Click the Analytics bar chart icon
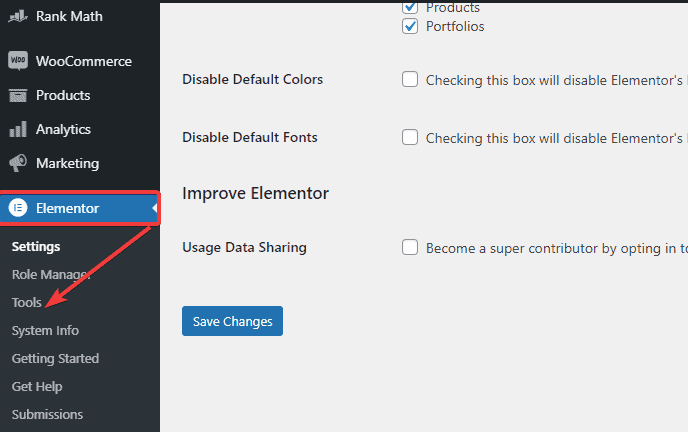688x432 pixels. 17,129
